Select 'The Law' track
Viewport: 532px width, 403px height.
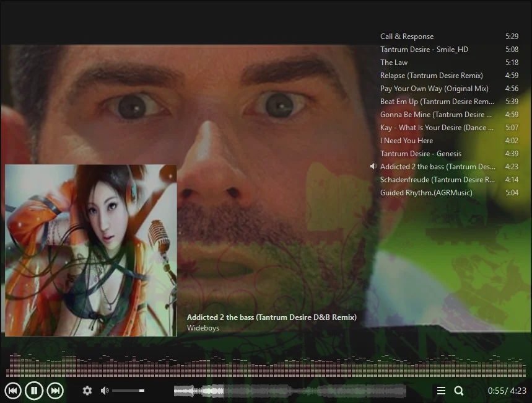coord(449,63)
